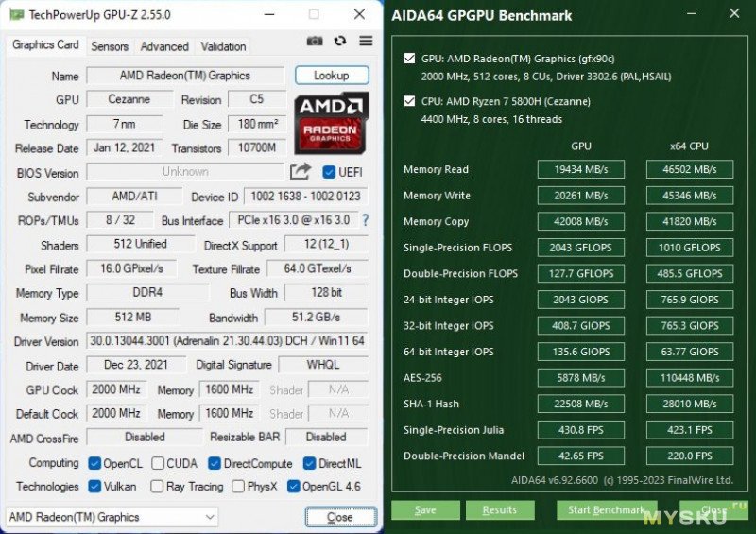Toggle the DirectML checkbox
756x534 pixels.
click(310, 463)
